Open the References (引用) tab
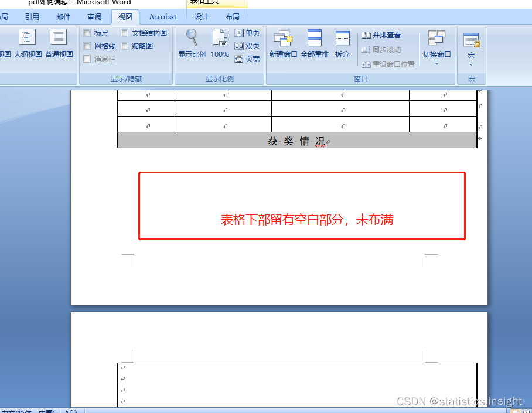This screenshot has height=413, width=532. (x=32, y=16)
